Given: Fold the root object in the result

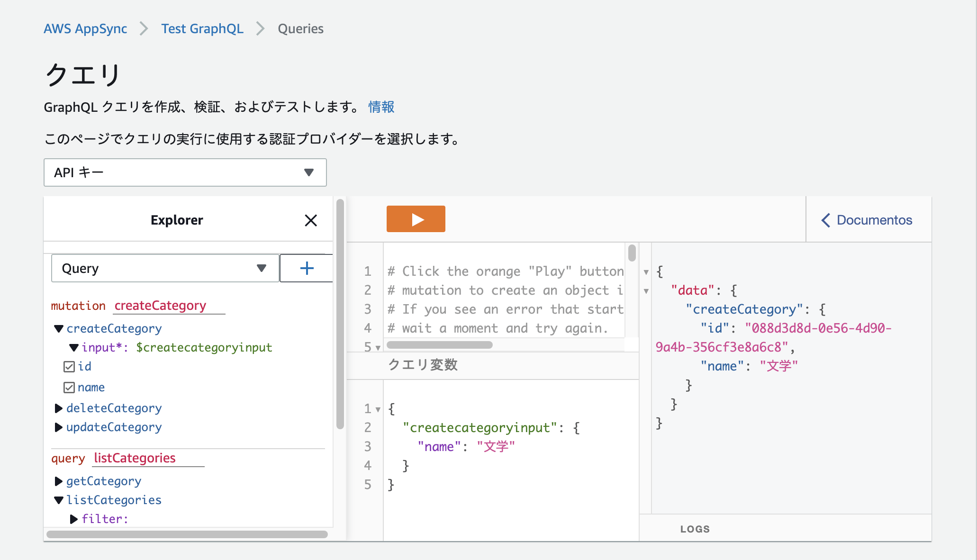Looking at the screenshot, I should (x=646, y=272).
